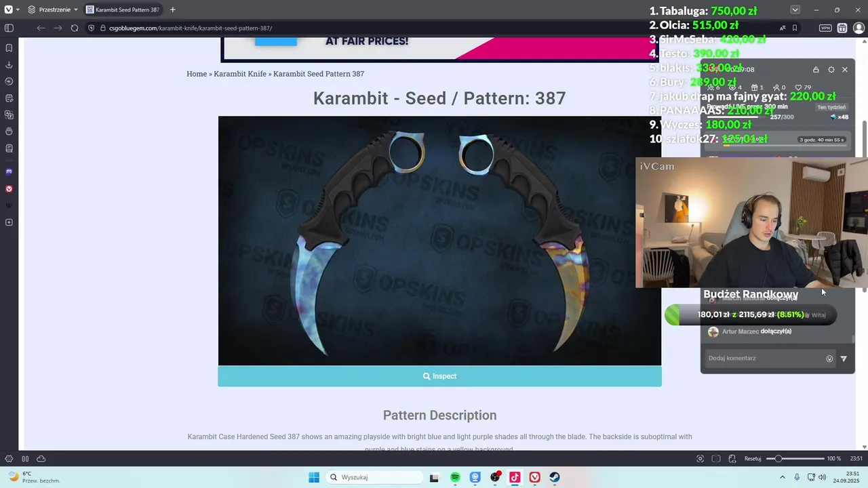Bookmark this page via address bar icon
868x488 pixels.
[795, 28]
